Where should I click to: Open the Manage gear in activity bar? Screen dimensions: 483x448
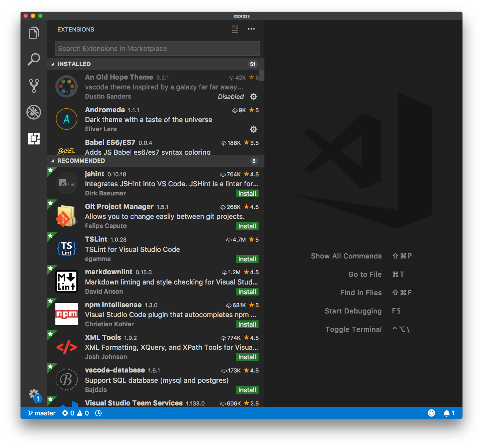[34, 394]
